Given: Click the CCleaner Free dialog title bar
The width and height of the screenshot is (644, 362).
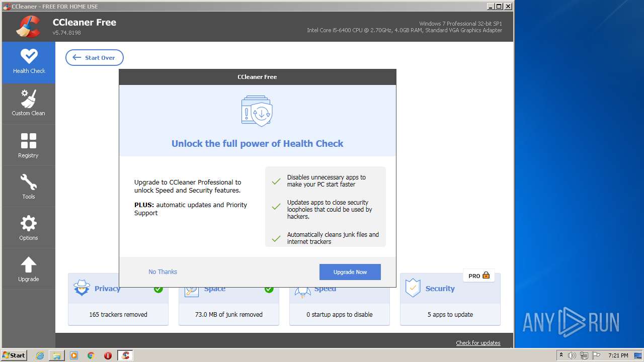Looking at the screenshot, I should point(257,77).
